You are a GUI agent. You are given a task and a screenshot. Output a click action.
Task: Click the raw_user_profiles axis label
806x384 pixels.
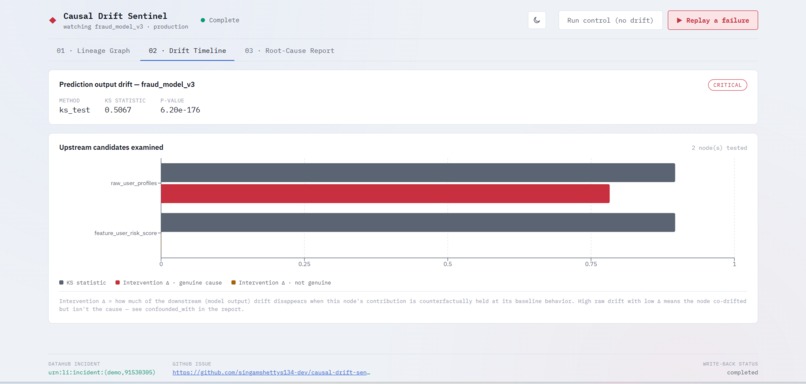tap(133, 183)
